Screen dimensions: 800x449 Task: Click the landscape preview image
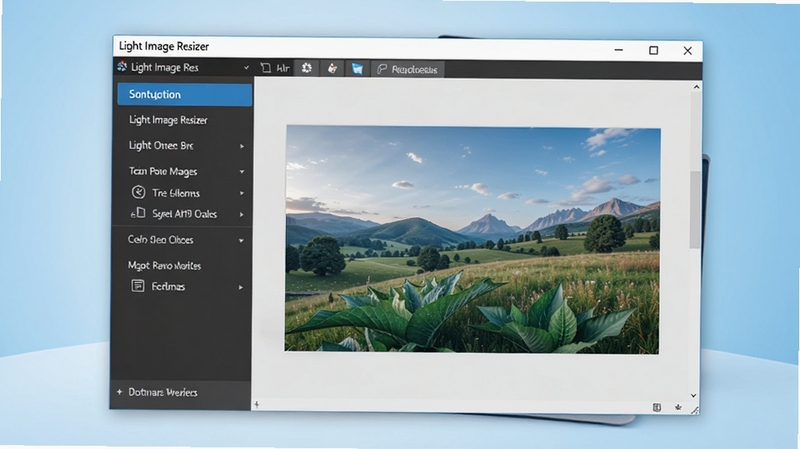pyautogui.click(x=472, y=239)
